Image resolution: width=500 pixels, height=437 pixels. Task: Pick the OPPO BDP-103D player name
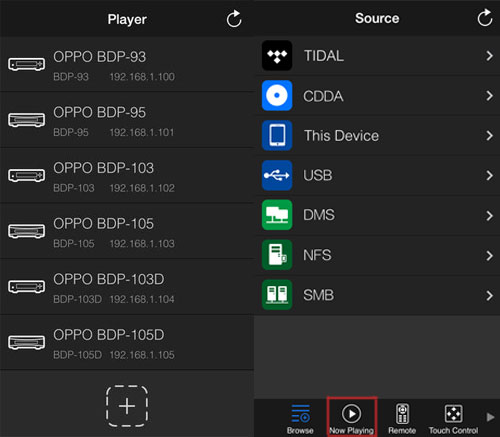pos(109,279)
